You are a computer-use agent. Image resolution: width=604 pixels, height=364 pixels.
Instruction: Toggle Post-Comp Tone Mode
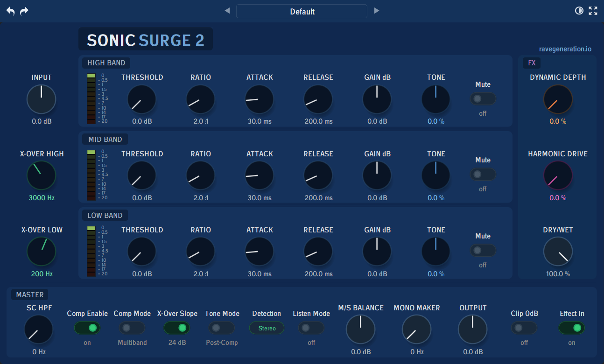tap(222, 328)
